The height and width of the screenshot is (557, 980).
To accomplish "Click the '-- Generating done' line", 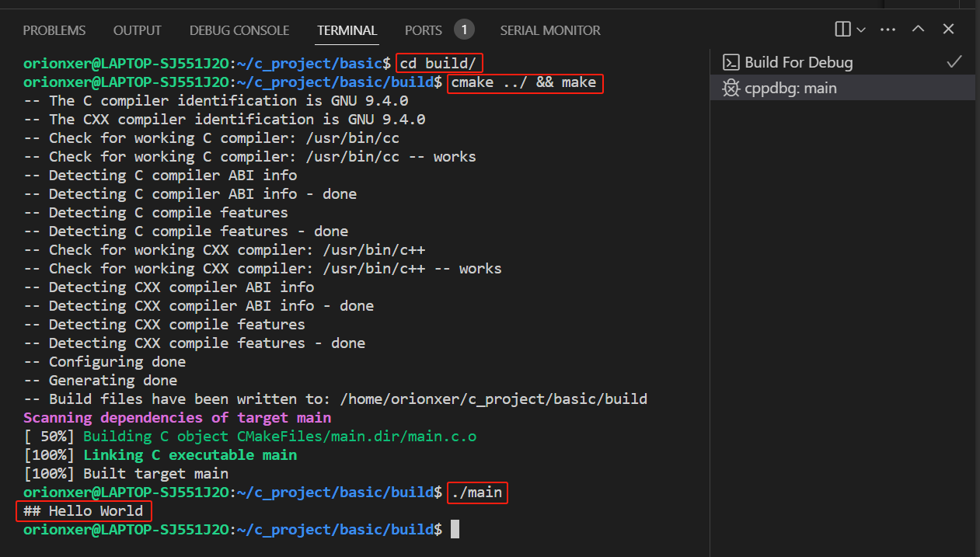I will click(x=100, y=381).
